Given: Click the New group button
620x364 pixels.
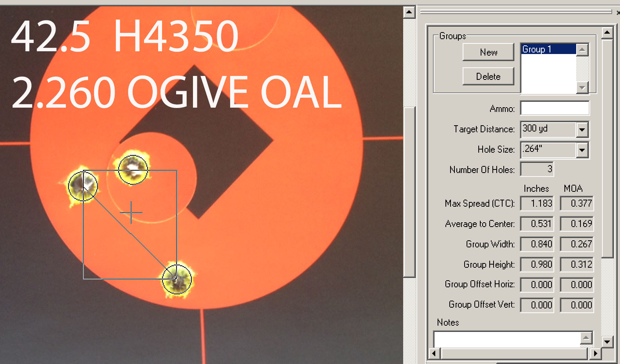Looking at the screenshot, I should [488, 52].
